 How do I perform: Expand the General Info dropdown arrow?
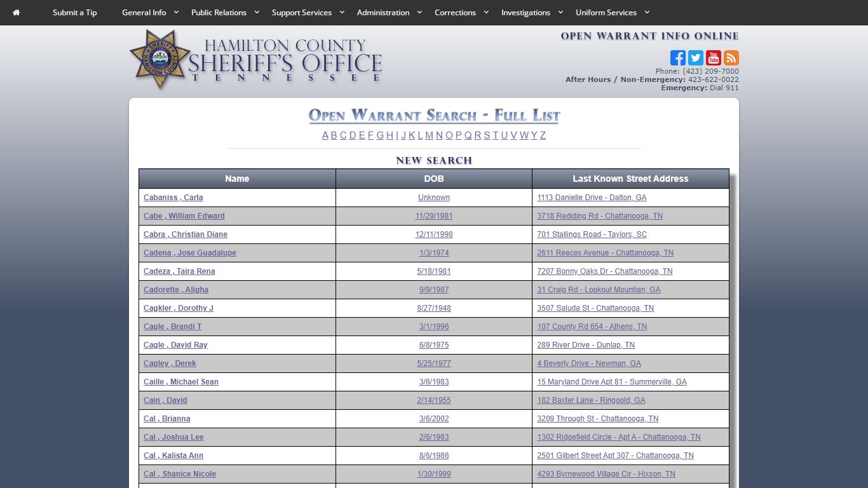[x=176, y=12]
